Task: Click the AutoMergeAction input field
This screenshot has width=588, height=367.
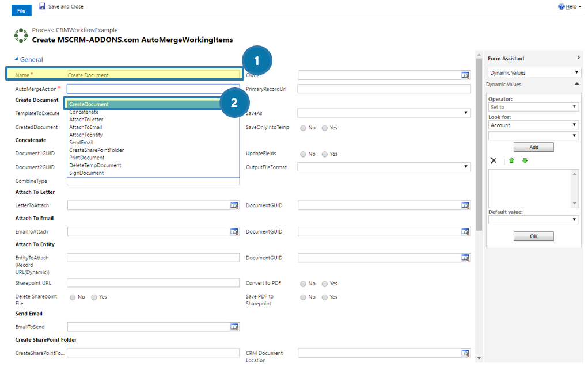Action: pyautogui.click(x=153, y=89)
